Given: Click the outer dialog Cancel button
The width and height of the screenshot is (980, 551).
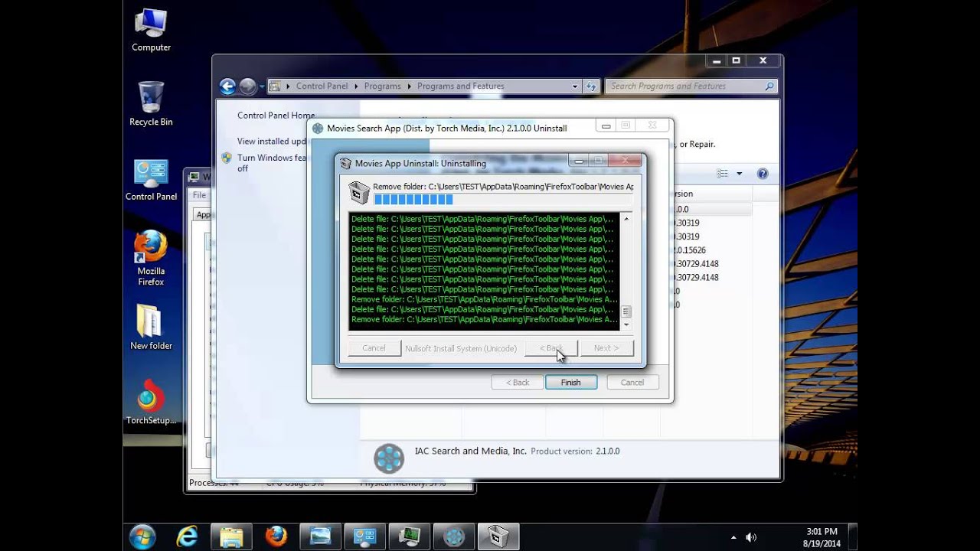Looking at the screenshot, I should tap(632, 382).
